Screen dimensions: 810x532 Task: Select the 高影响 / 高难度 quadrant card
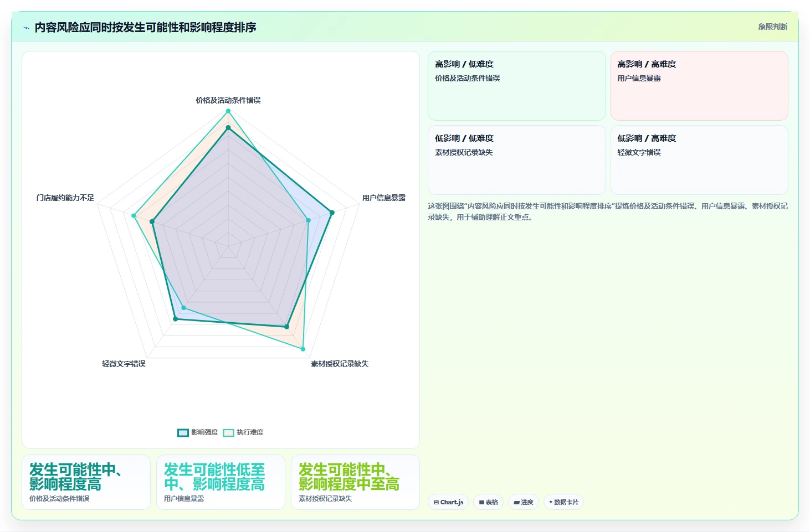[x=699, y=86]
